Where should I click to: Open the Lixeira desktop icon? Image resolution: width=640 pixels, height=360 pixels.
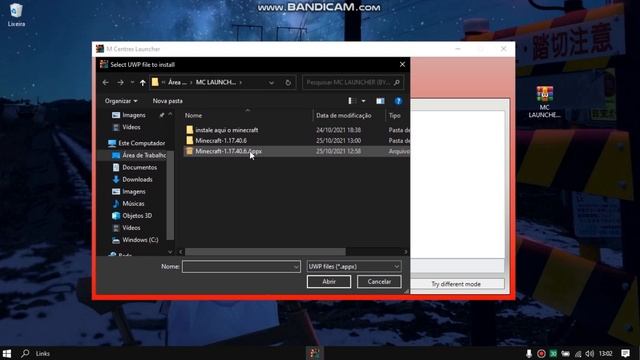(16, 15)
